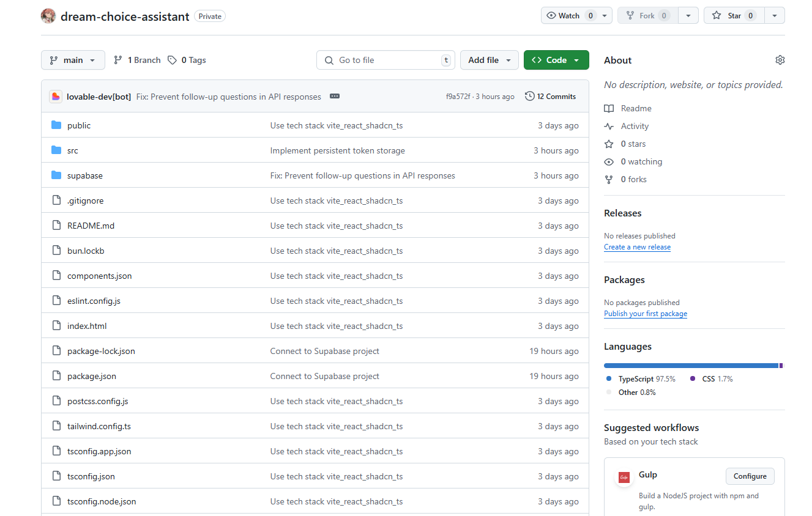Screen dimensions: 812x516
Task: Click the fork icon beside 0 forks
Action: coord(609,179)
